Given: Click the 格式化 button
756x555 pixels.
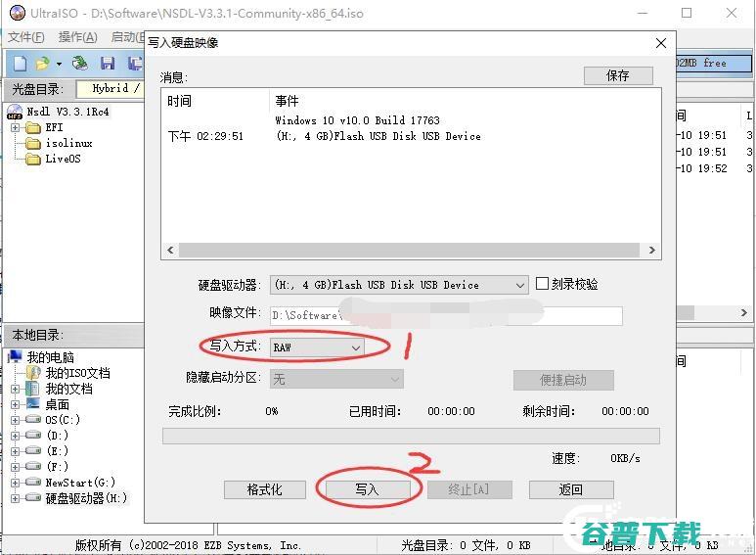Looking at the screenshot, I should pos(265,489).
